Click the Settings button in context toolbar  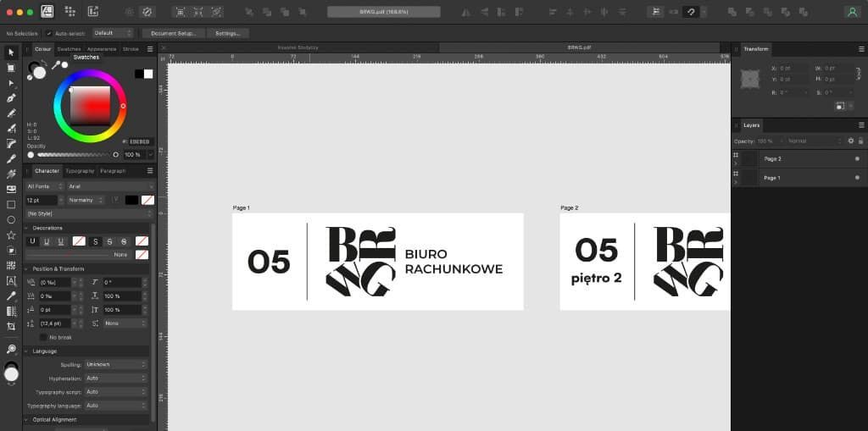click(227, 33)
